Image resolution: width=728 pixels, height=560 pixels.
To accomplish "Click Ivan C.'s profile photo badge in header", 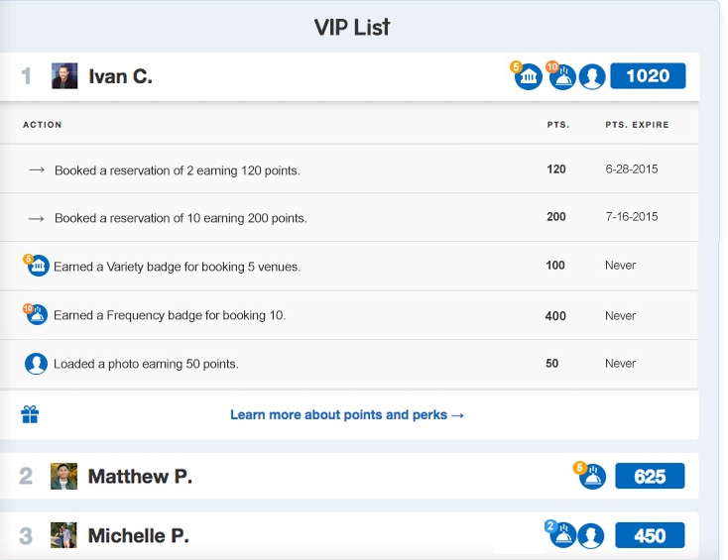I will click(592, 77).
